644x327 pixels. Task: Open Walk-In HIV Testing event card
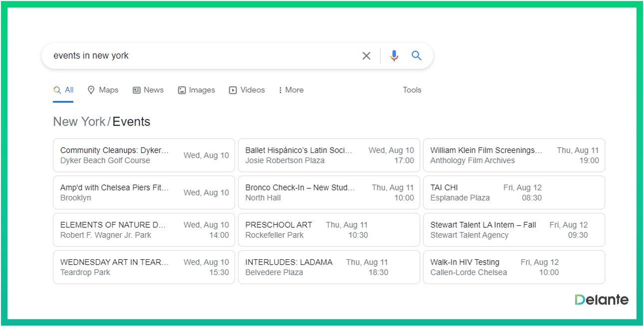pos(514,267)
